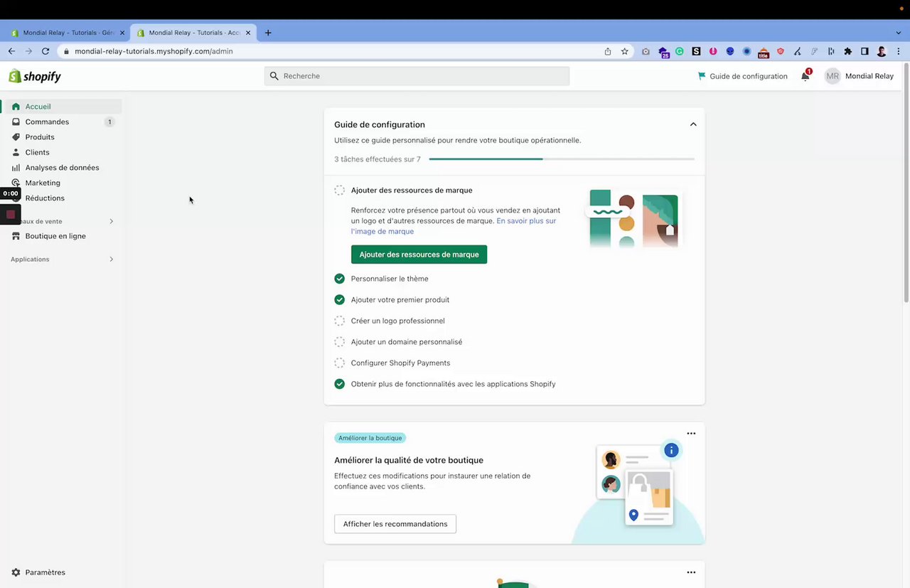Click the black S extension icon
Screen dimensions: 910x588
point(696,51)
